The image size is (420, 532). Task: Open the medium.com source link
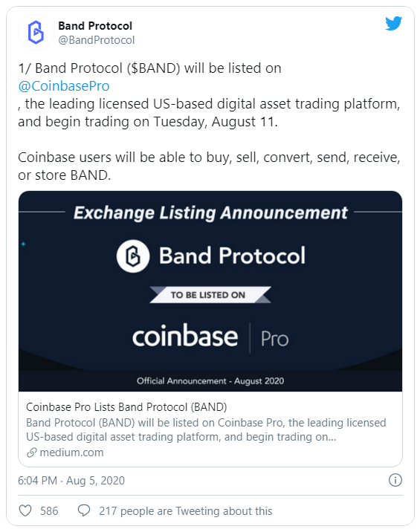tap(71, 452)
